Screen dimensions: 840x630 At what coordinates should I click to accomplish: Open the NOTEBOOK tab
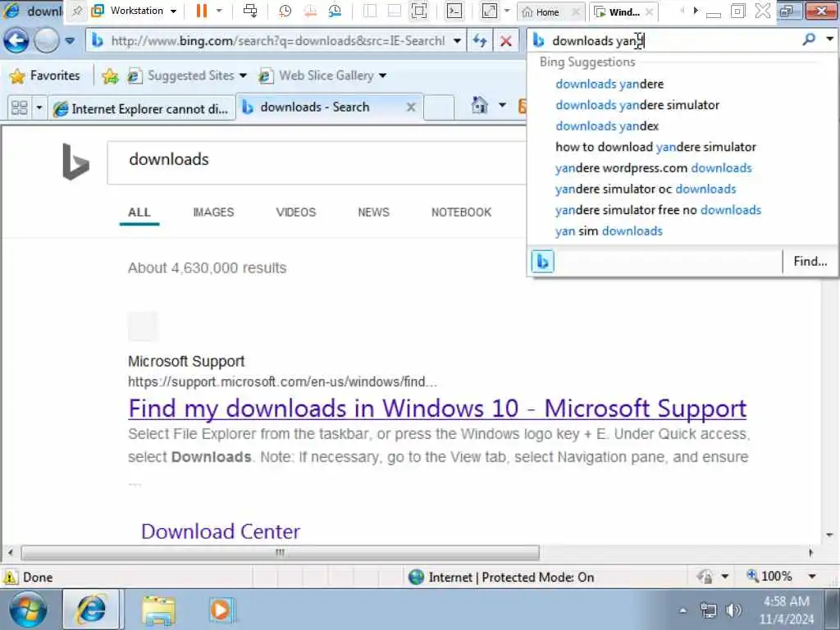[x=461, y=212]
